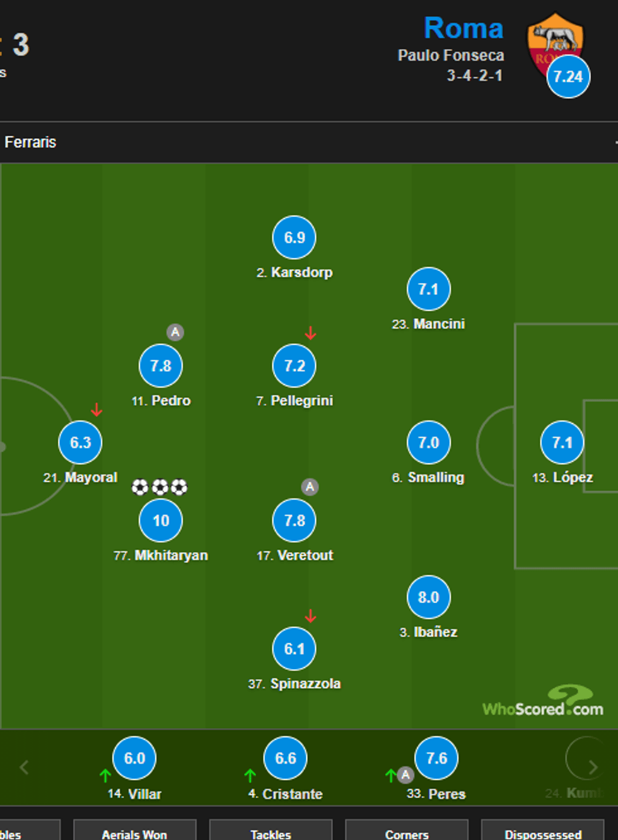Select Veretout's 7.8 rating badge
Image resolution: width=618 pixels, height=840 pixels.
[294, 521]
